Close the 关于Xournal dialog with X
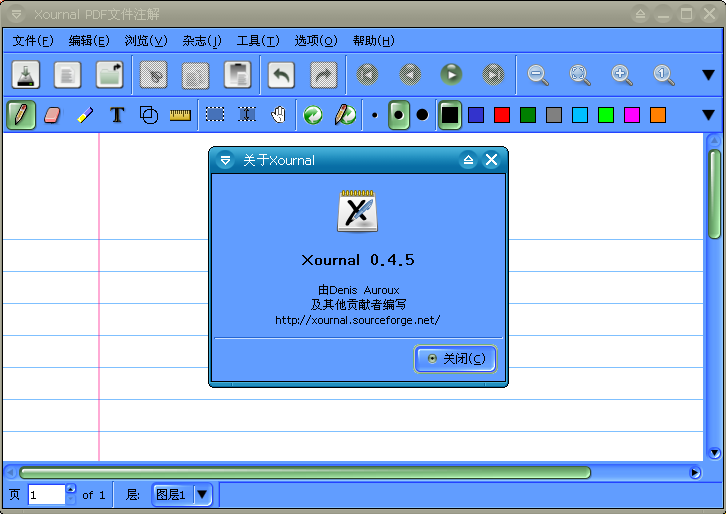Screen dimensions: 726x514 pos(491,160)
